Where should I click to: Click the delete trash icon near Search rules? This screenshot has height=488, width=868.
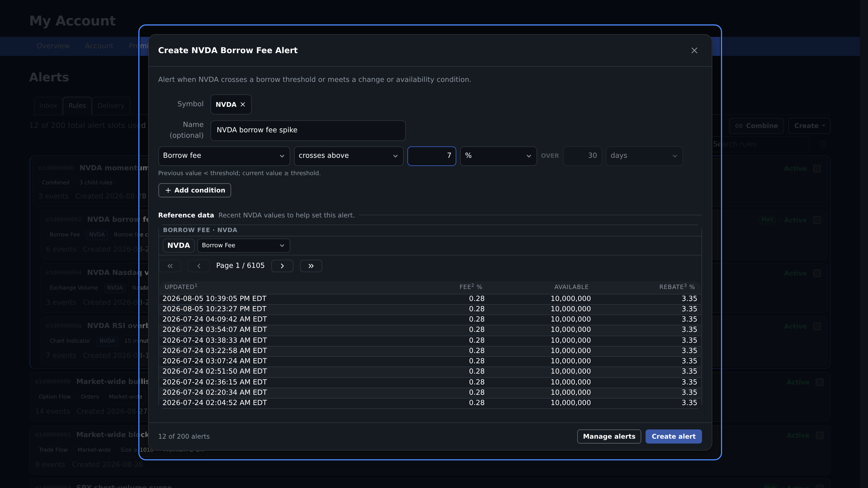pos(823,144)
